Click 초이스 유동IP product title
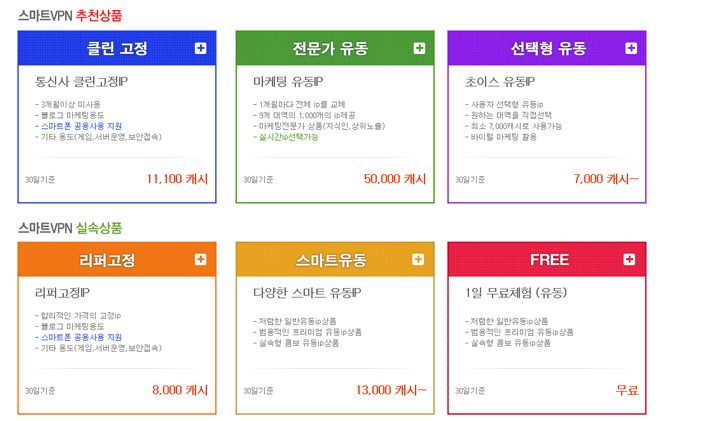Image resolution: width=726 pixels, height=421 pixels. pos(501,82)
